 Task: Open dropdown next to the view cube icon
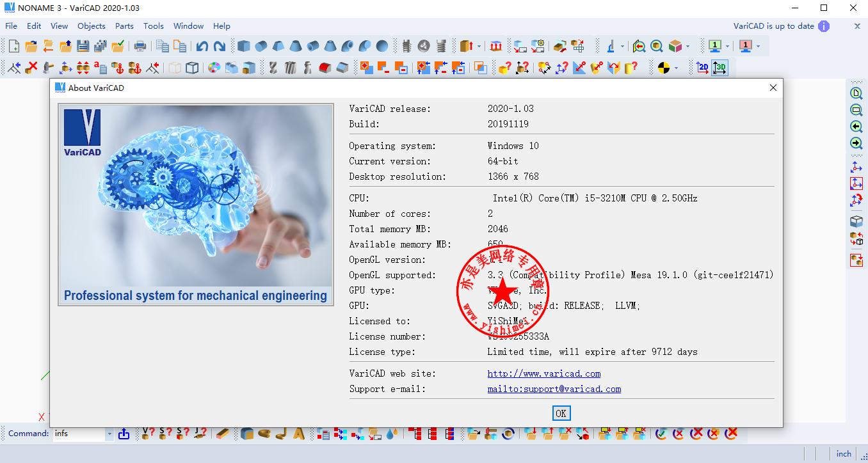click(688, 46)
